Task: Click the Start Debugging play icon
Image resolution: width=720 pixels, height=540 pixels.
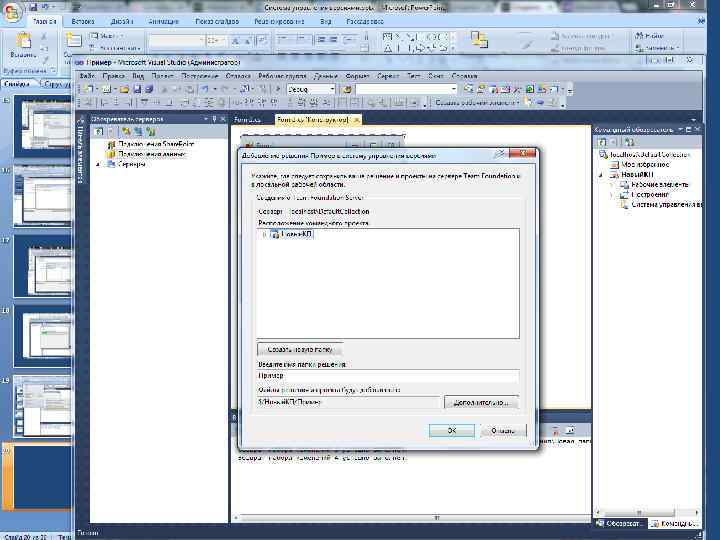Action: point(278,90)
